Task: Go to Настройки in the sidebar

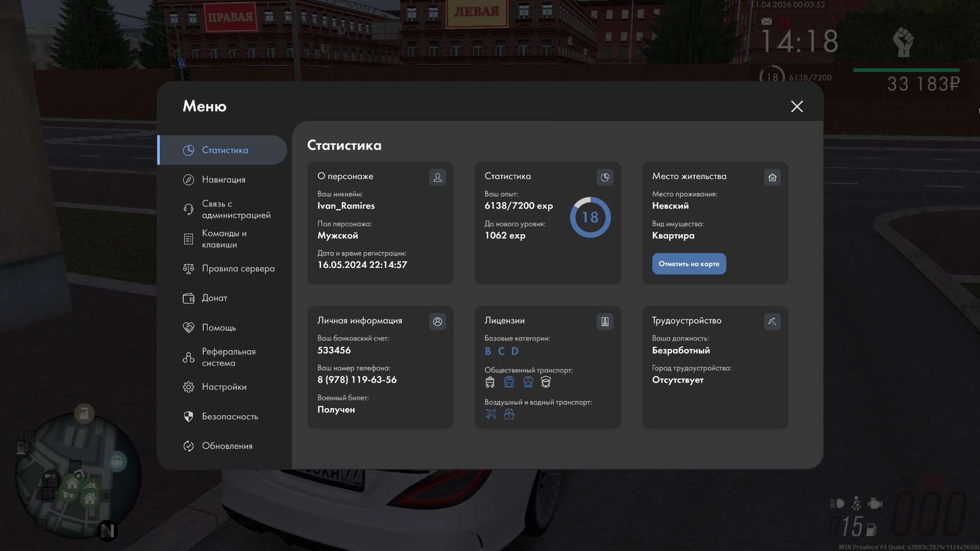Action: [x=223, y=387]
